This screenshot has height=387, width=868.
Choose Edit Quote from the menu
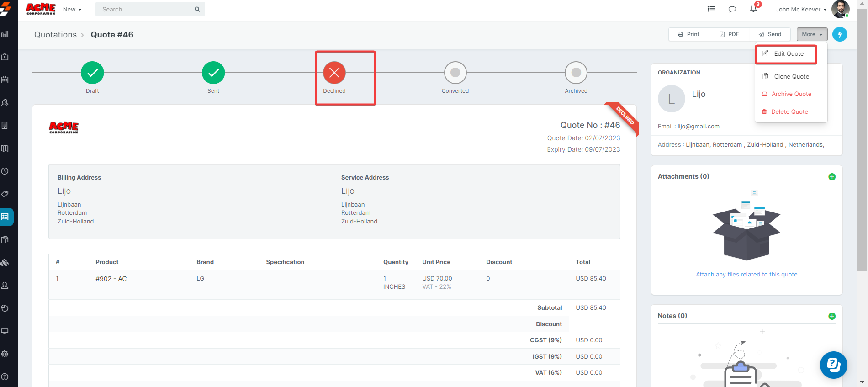pos(788,54)
